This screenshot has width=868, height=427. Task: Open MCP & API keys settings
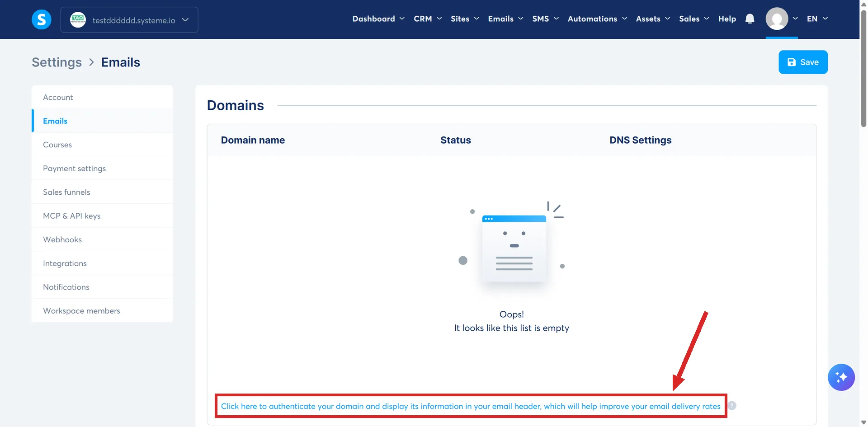pyautogui.click(x=102, y=216)
